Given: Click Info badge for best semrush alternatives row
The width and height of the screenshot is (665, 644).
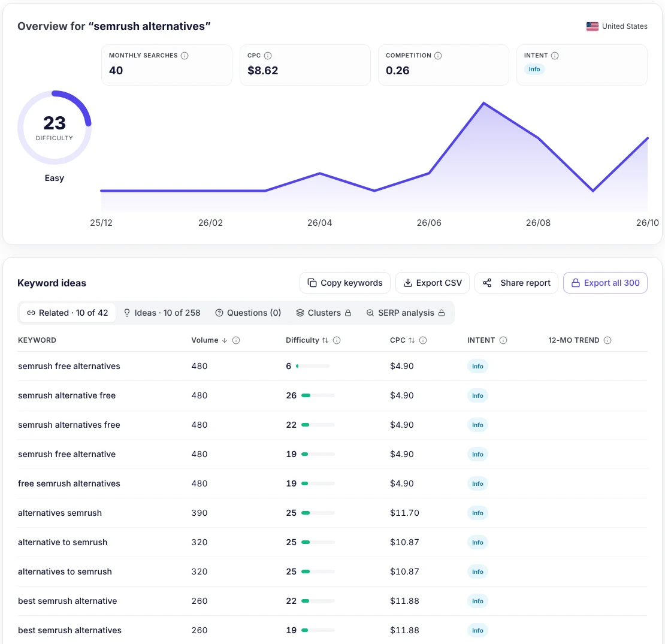Looking at the screenshot, I should pyautogui.click(x=477, y=630).
